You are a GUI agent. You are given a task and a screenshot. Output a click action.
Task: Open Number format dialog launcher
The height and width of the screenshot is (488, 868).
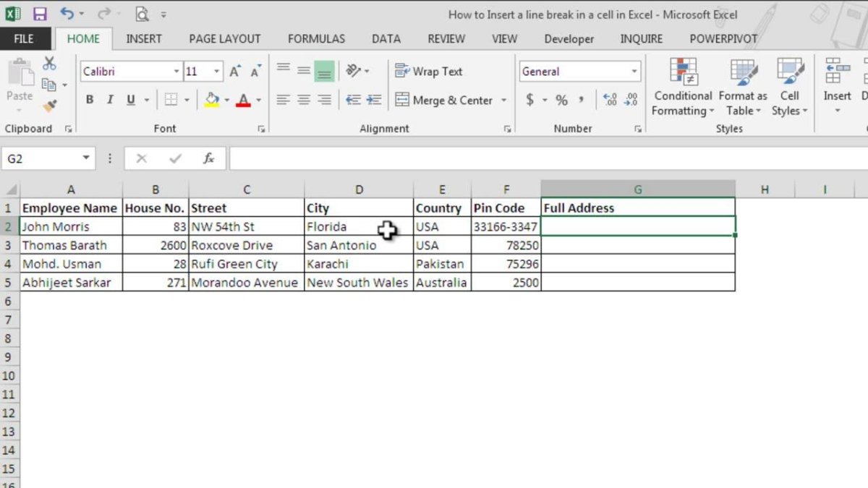pyautogui.click(x=638, y=129)
